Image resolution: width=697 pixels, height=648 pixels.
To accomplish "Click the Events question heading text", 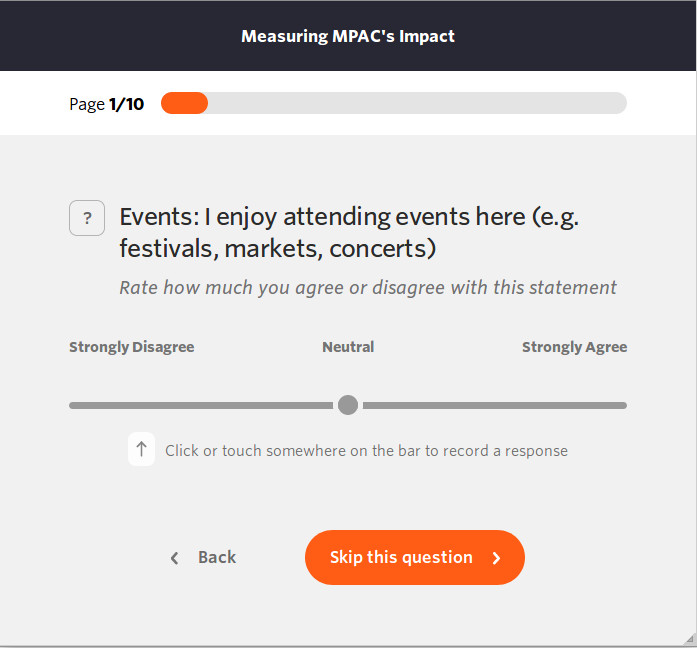I will coord(349,232).
